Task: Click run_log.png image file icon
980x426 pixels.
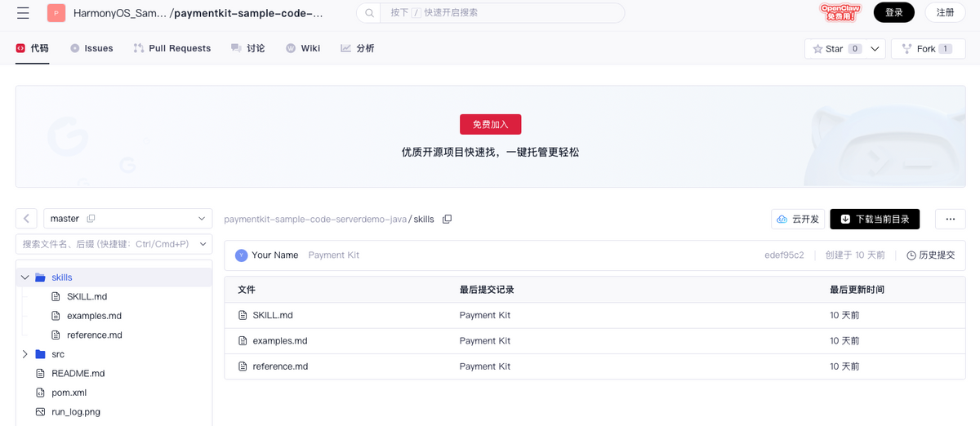Action: tap(40, 412)
